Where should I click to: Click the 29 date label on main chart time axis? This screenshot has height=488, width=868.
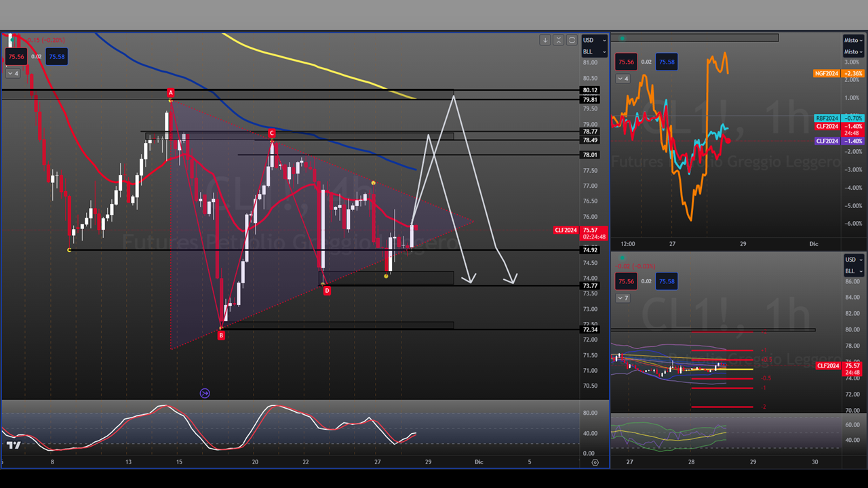point(428,462)
